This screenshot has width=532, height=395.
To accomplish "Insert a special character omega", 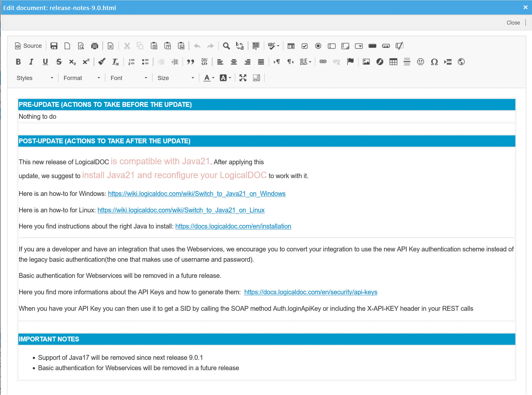I will (x=434, y=62).
